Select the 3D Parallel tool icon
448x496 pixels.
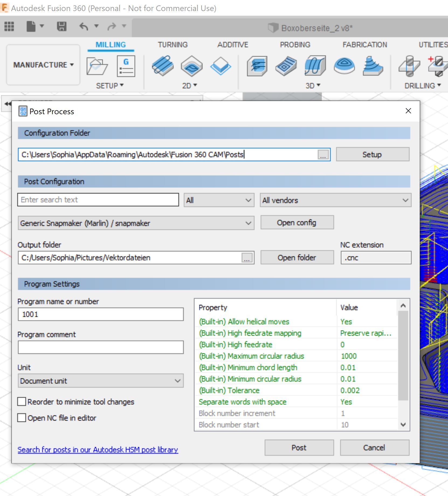[315, 65]
